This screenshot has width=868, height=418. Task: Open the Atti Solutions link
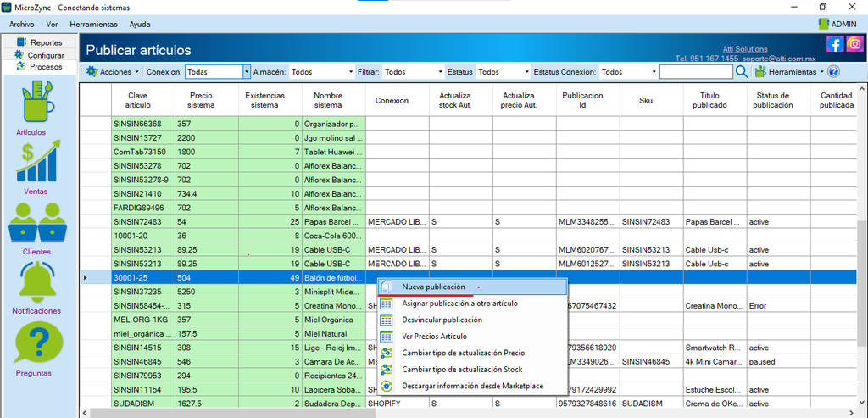coord(745,48)
